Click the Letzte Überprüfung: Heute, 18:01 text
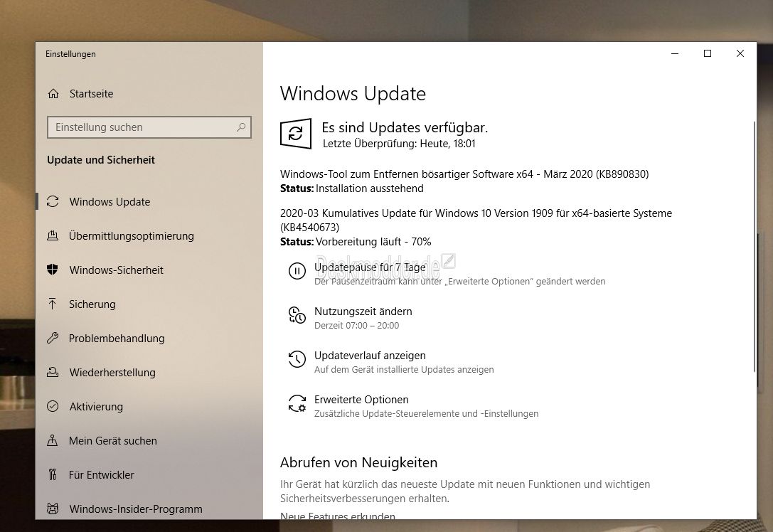Screen dimensions: 773x532 [399, 144]
